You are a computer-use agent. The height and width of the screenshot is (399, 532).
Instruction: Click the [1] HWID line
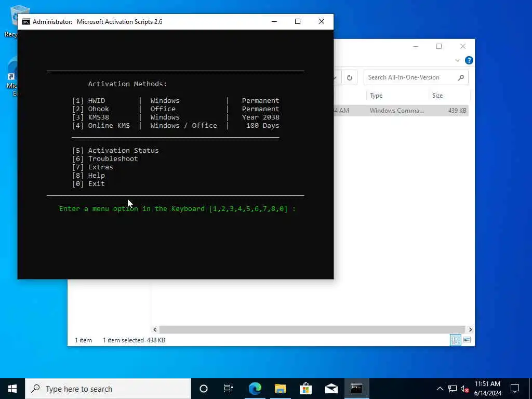tap(176, 101)
